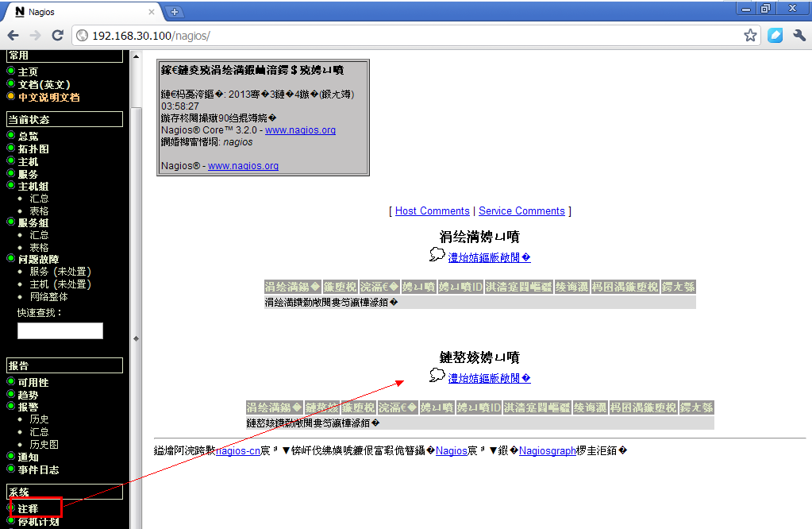This screenshot has height=529, width=812.
Task: Open www.nagios.org link after Nagios Core 3.2.0
Action: [x=300, y=130]
